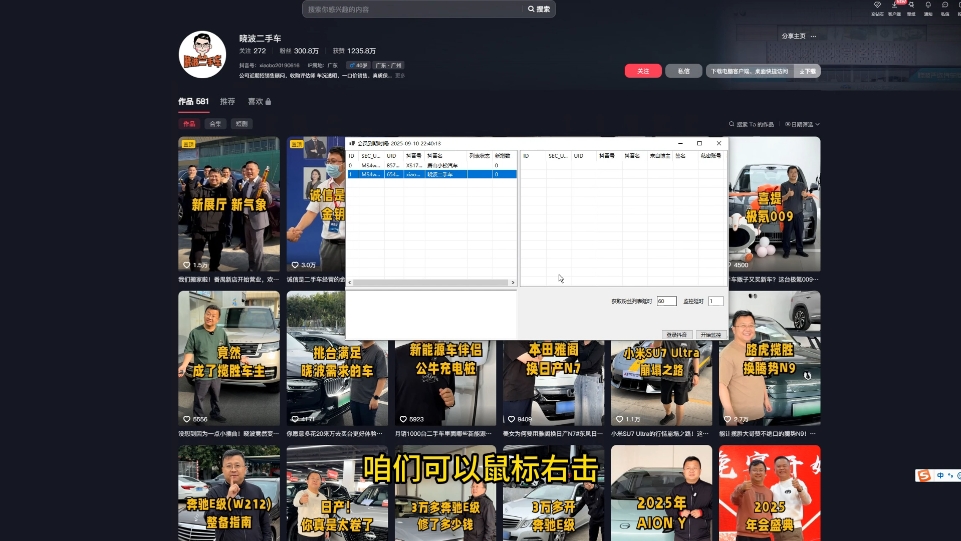Click horizontal scrollbar thumb in tool window

pyautogui.click(x=431, y=282)
